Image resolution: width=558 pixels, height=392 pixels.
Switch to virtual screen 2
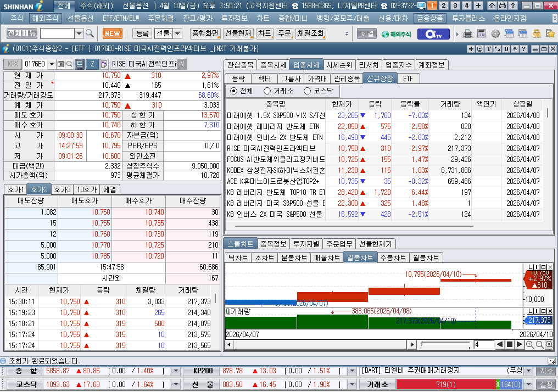(443, 5)
